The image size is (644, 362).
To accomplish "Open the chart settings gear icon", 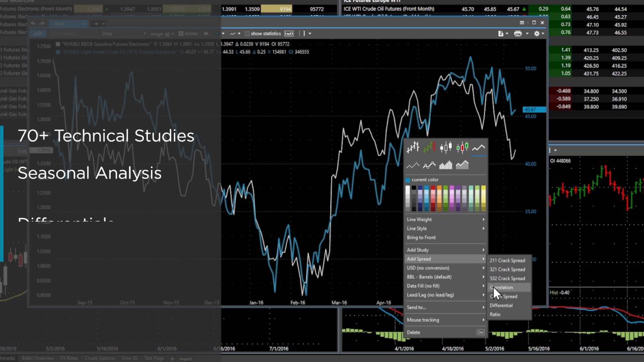I will (536, 34).
